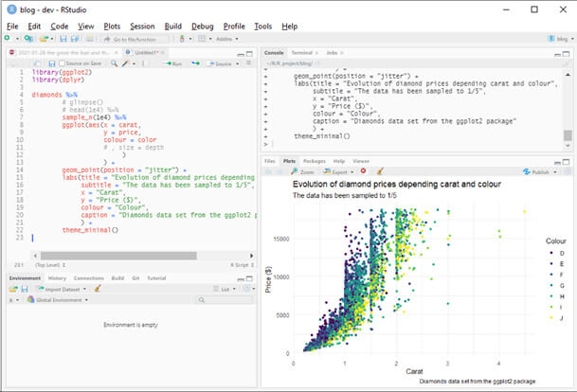Open the Export dropdown in Plots pane
This screenshot has width=577, height=392.
click(337, 171)
